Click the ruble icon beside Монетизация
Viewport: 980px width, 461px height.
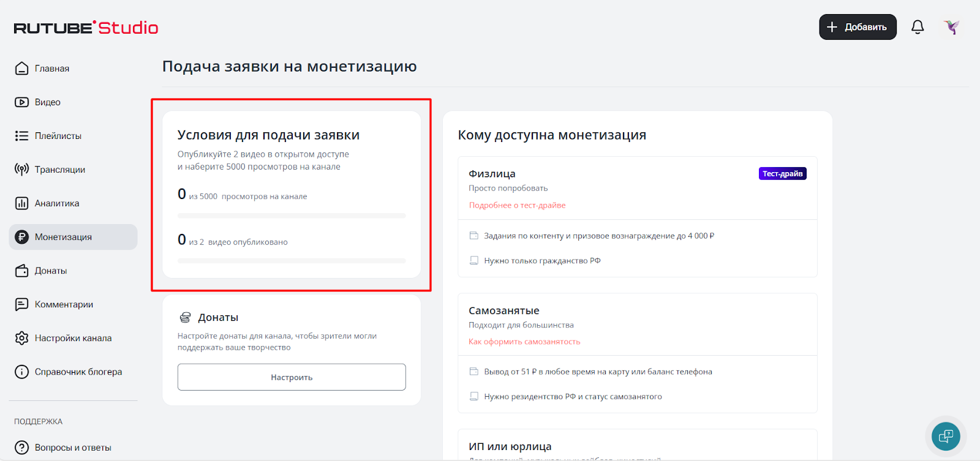click(21, 237)
